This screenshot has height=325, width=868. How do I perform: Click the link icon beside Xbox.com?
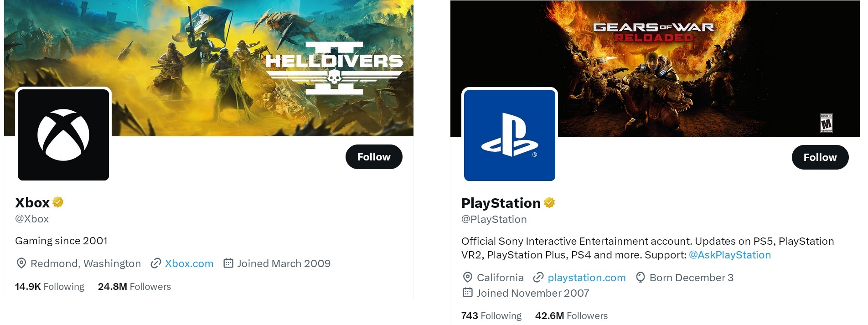click(x=156, y=263)
